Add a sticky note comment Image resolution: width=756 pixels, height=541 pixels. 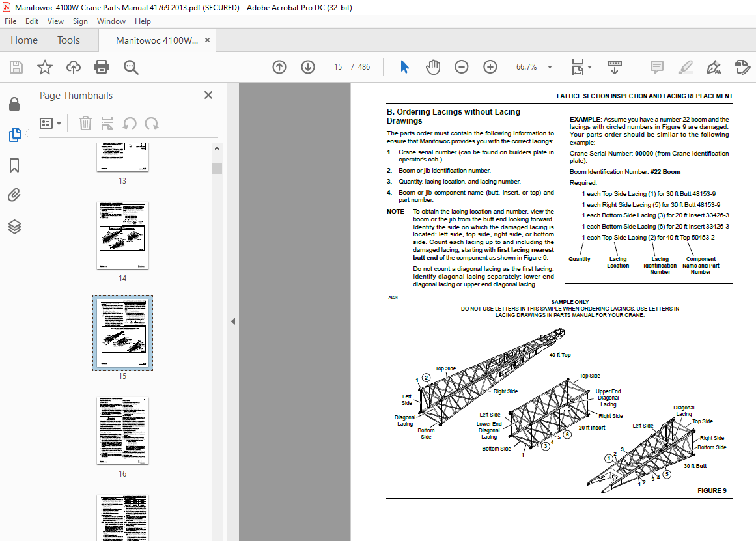(x=656, y=67)
